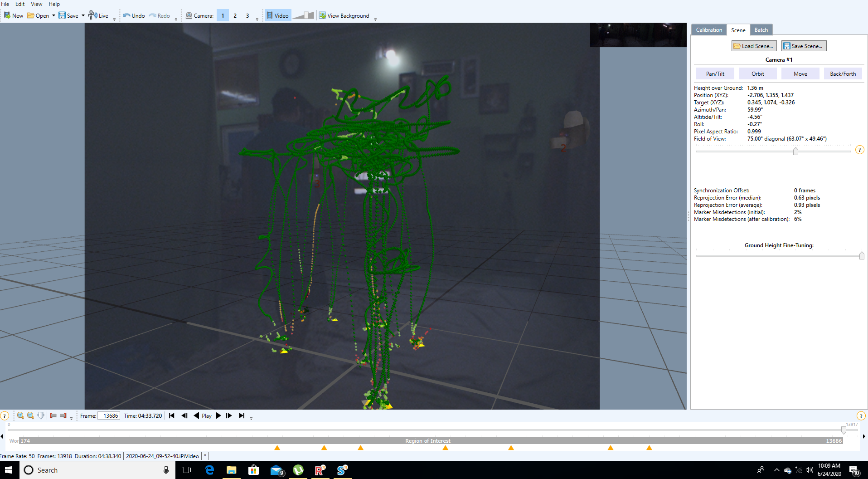Screen dimensions: 868x479
Task: Click the timeline marker tool icon
Action: click(41, 415)
